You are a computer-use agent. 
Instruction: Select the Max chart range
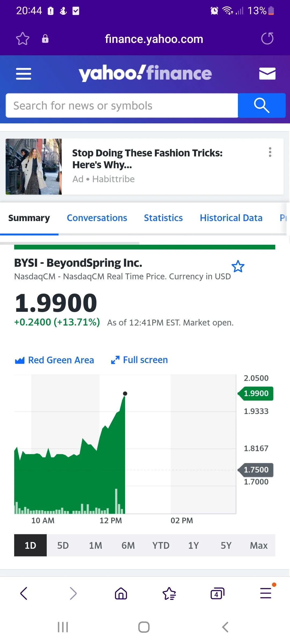[259, 545]
